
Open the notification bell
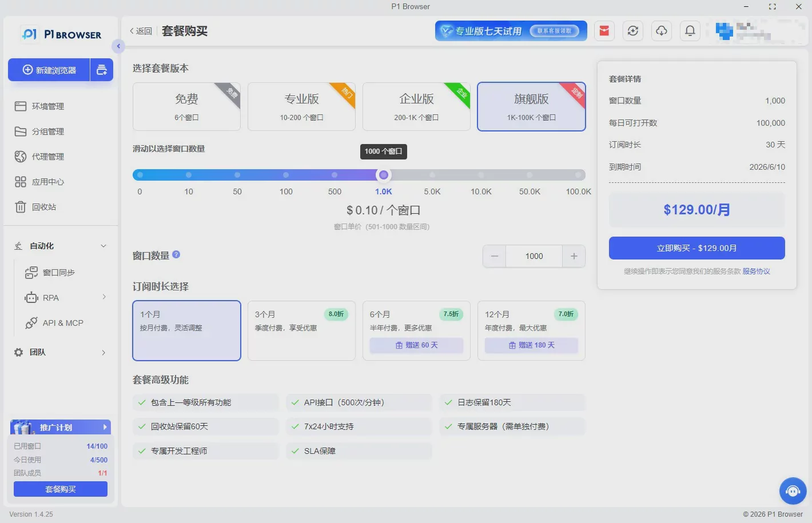pyautogui.click(x=690, y=31)
